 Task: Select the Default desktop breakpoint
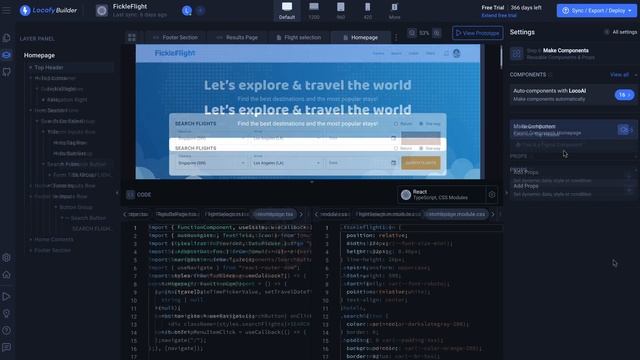pyautogui.click(x=287, y=11)
